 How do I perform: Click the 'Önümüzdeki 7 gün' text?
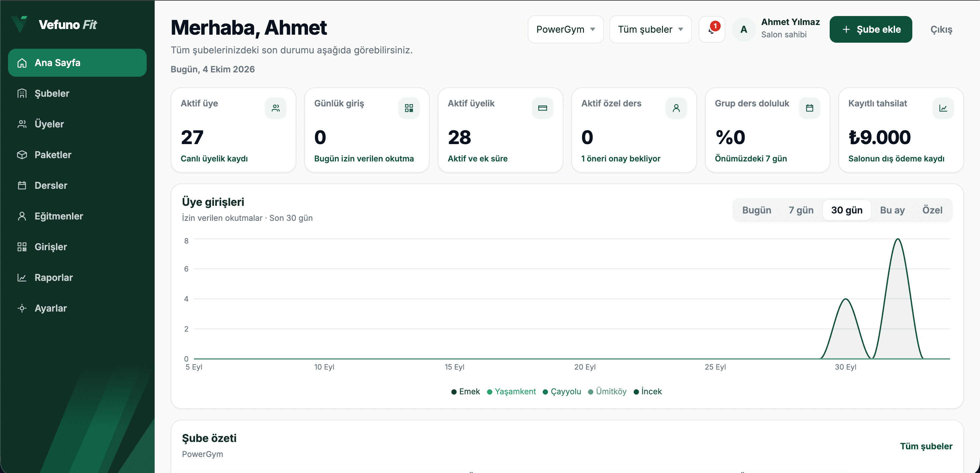pyautogui.click(x=751, y=158)
